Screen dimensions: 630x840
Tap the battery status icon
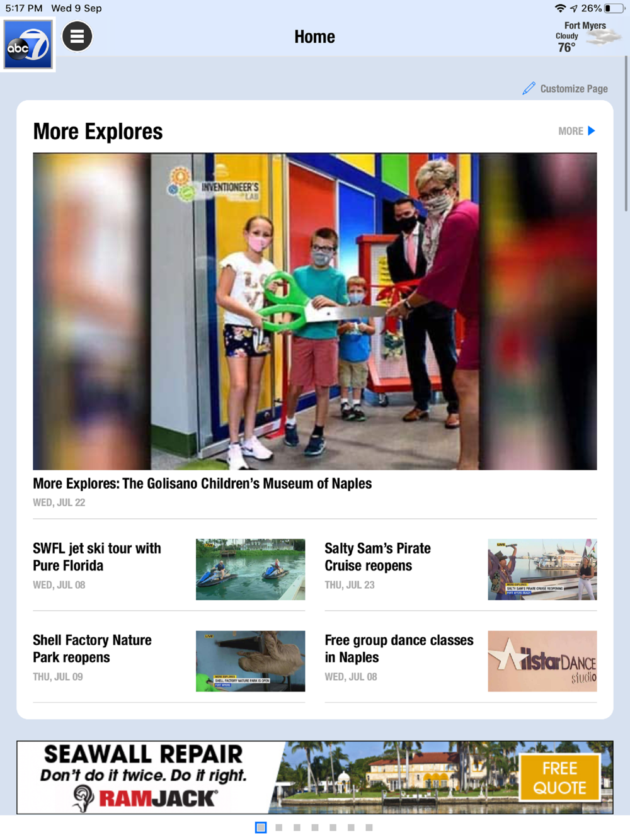coord(614,8)
